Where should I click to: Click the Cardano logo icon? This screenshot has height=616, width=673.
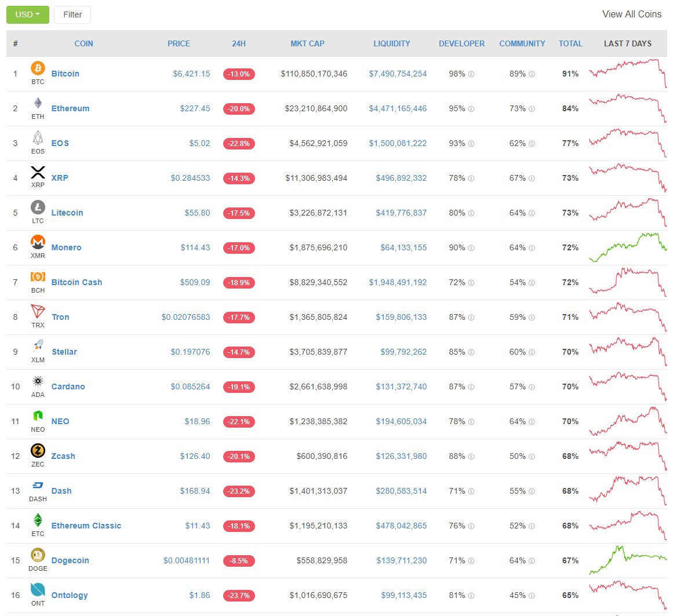[x=38, y=381]
